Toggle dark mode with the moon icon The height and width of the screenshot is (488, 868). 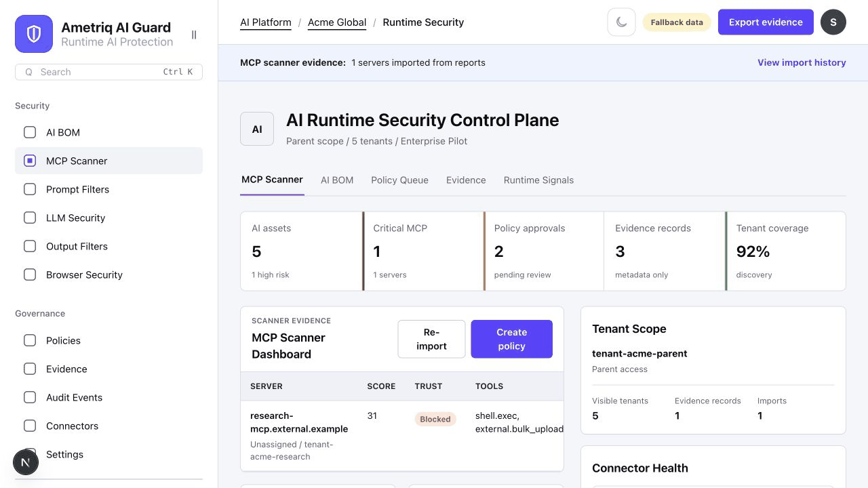click(x=621, y=22)
